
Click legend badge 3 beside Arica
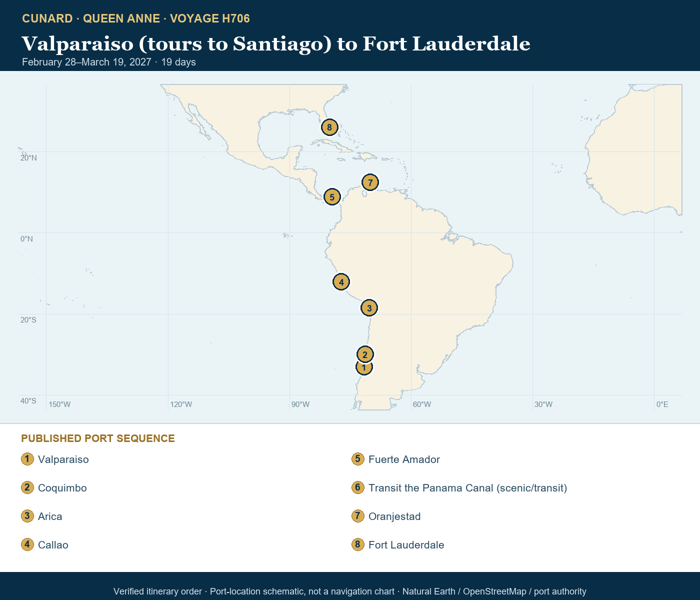(27, 516)
